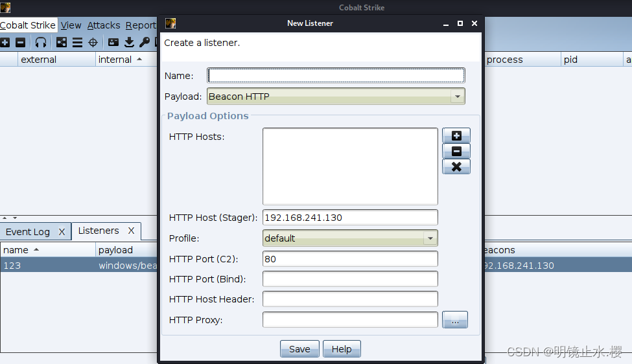Open the Attacks menu
This screenshot has height=364, width=632.
(104, 25)
